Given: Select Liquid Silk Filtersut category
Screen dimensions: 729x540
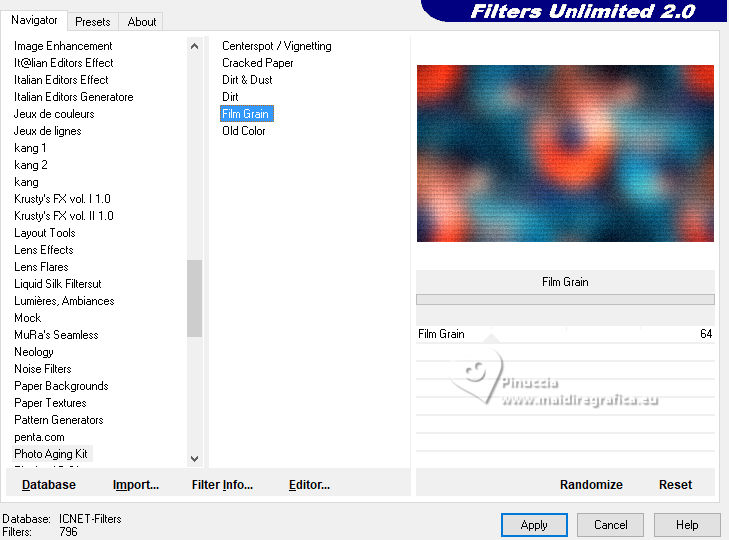Looking at the screenshot, I should tap(58, 284).
